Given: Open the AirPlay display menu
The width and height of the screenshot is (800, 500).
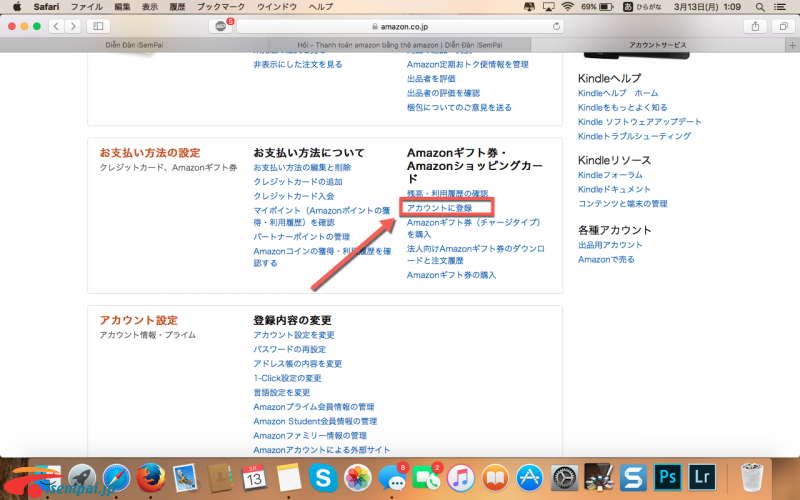Looking at the screenshot, I should (x=548, y=7).
